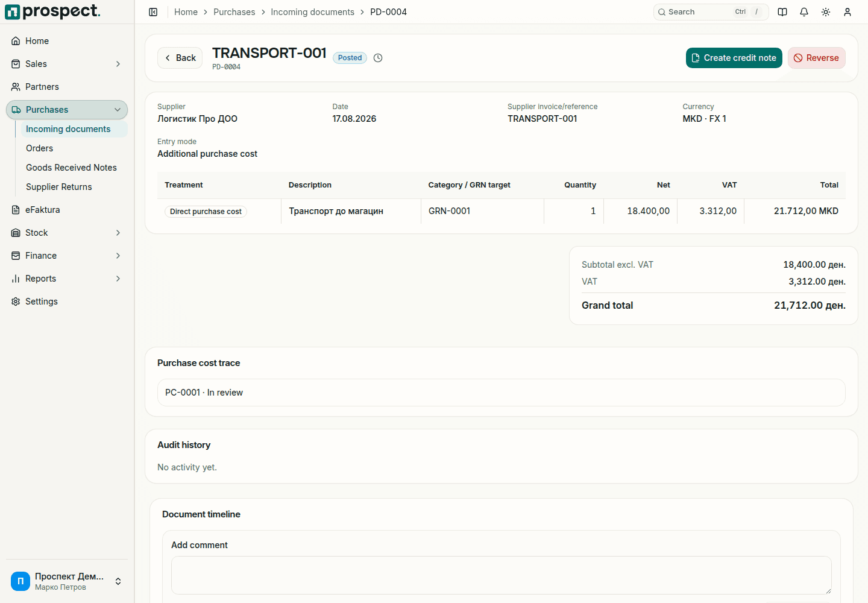
Task: Click the Direct purchase cost tag
Action: click(x=206, y=212)
